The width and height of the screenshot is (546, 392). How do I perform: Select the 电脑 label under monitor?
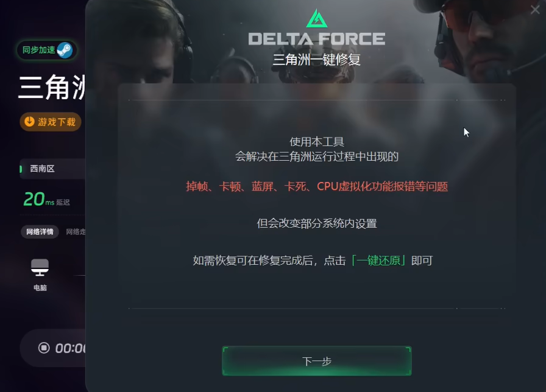click(x=40, y=288)
